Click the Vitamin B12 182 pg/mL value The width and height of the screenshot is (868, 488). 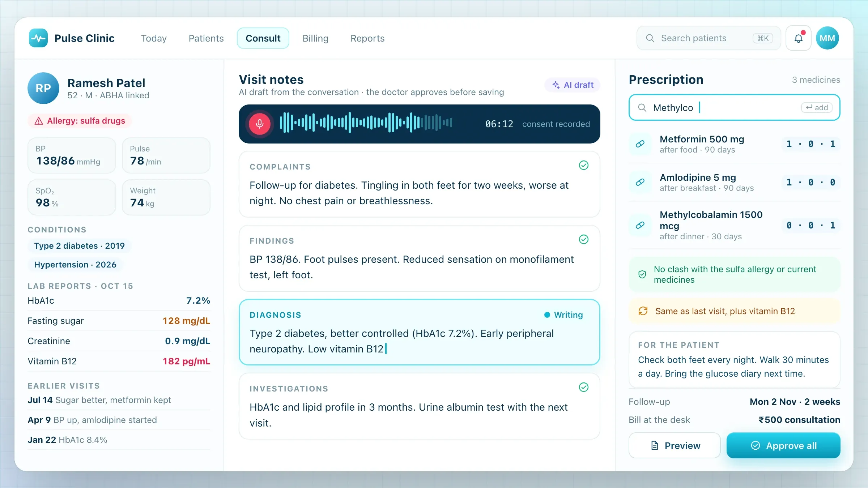pos(186,361)
